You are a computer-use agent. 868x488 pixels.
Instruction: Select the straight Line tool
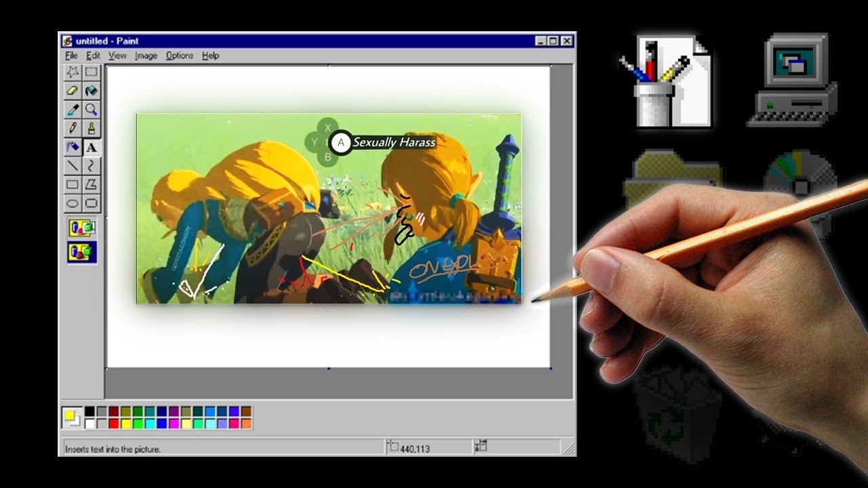73,165
